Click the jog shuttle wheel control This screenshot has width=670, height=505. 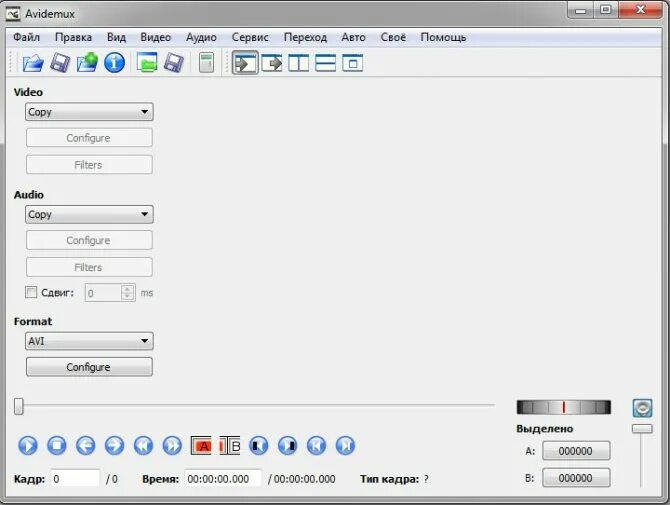click(x=564, y=407)
